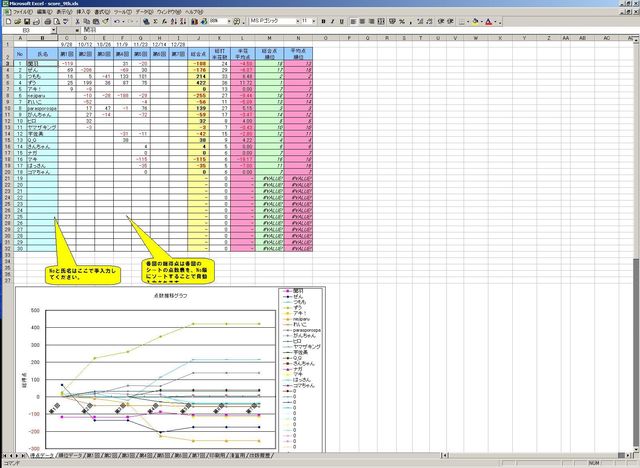Viewport: 640px width, 468px height.
Task: Open a file with the Open folder icon
Action: coord(17,21)
